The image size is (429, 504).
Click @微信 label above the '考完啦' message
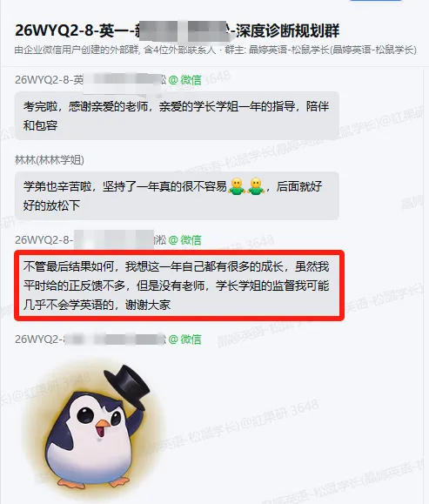pos(184,80)
